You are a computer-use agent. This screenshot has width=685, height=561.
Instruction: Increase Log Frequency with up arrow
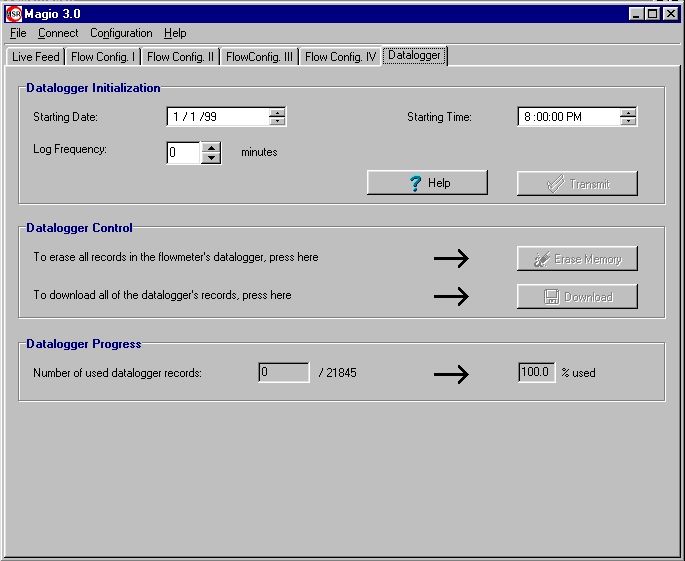coord(211,148)
